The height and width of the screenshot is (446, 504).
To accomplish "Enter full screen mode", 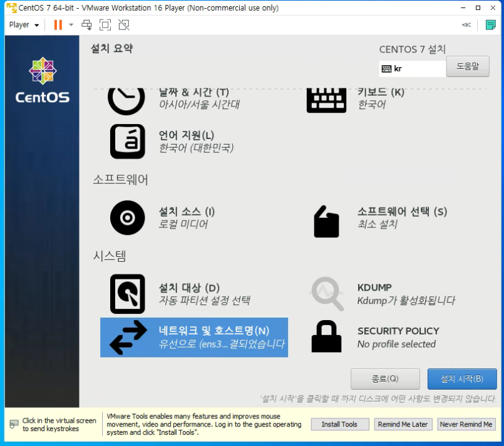I will pos(105,25).
